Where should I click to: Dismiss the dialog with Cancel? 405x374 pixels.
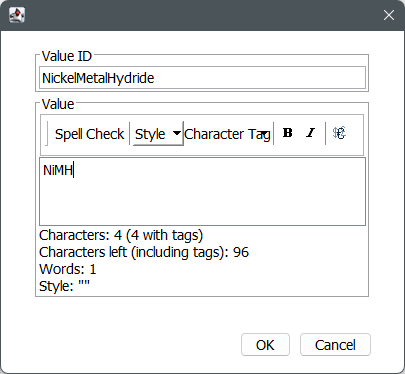coord(335,345)
